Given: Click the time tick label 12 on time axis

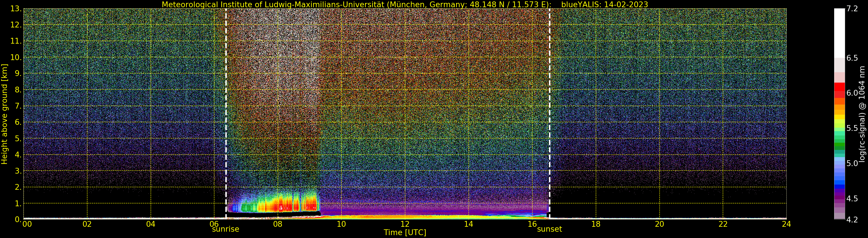Looking at the screenshot, I should click(405, 224).
